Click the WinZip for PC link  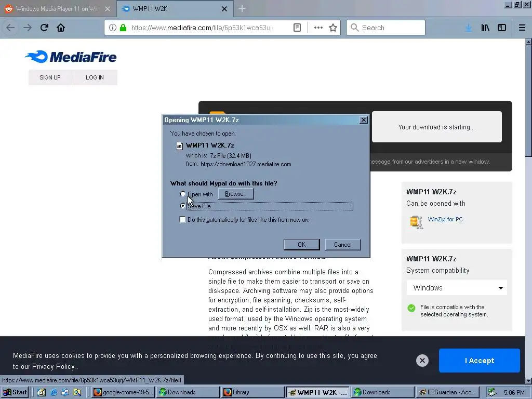[445, 219]
